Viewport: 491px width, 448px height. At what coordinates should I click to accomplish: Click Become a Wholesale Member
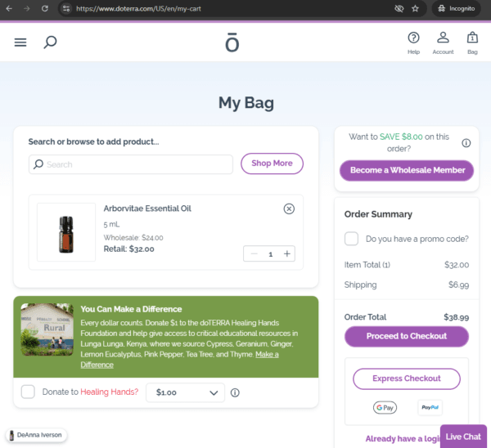coord(407,171)
